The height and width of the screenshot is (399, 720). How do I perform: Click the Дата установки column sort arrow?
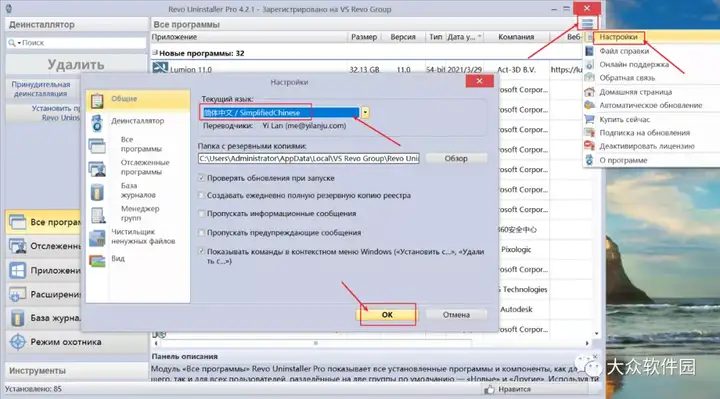click(x=480, y=37)
